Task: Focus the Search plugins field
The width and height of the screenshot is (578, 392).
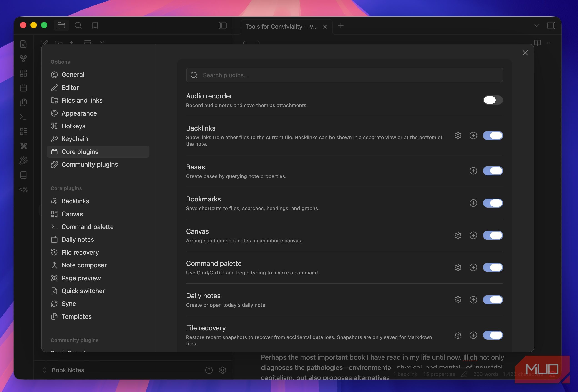Action: coord(344,75)
